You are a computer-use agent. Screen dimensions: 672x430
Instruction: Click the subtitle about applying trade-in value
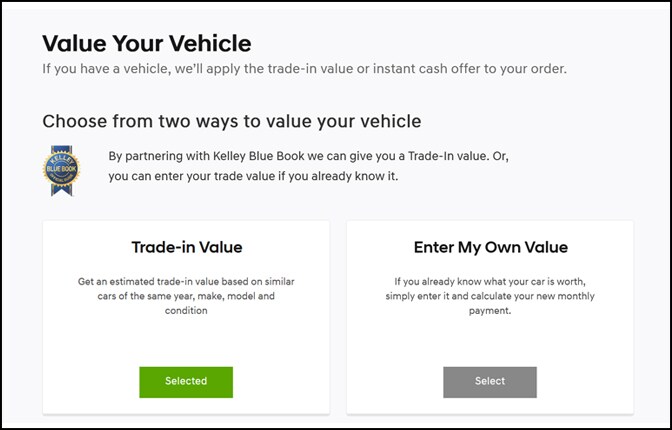click(x=304, y=69)
